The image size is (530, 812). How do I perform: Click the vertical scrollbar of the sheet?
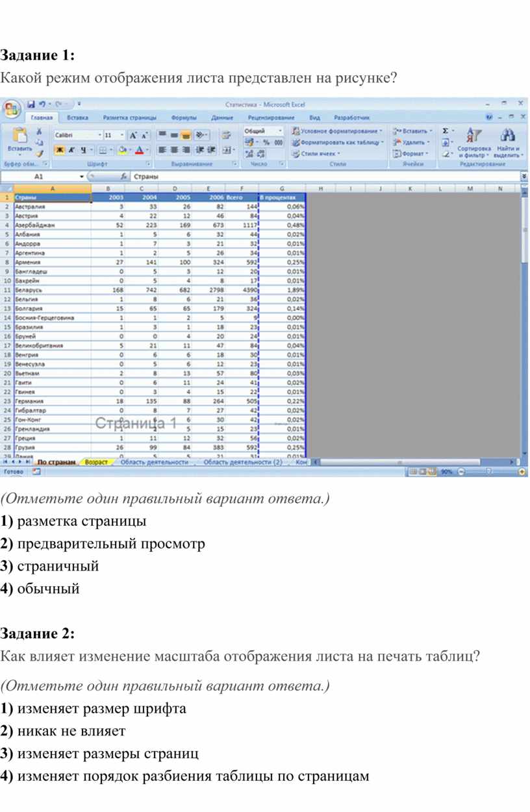pyautogui.click(x=525, y=227)
